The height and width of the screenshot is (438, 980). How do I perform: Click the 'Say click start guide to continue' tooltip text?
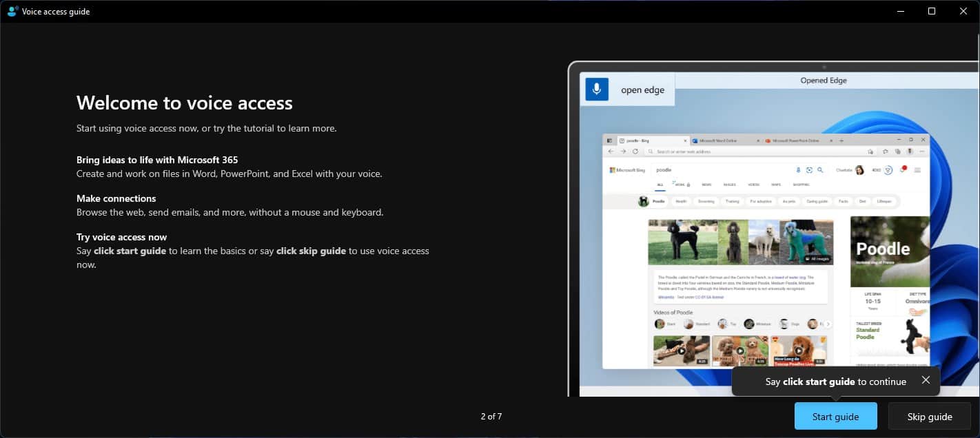click(835, 382)
